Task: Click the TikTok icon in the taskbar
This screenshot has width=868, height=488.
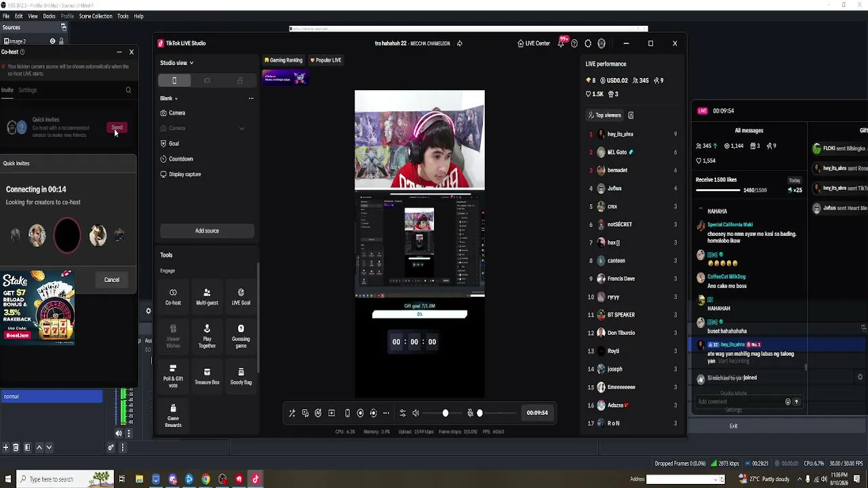Action: coord(256,479)
